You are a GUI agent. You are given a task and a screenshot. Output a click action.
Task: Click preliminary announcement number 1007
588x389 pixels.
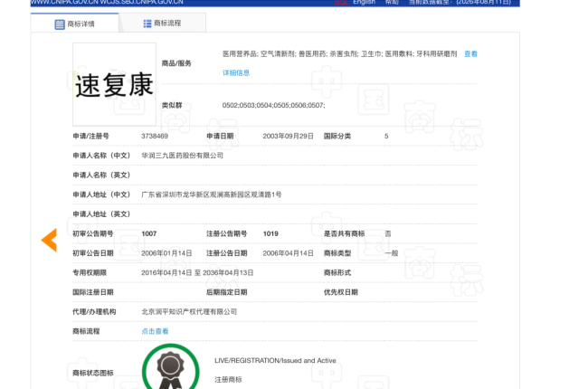click(x=149, y=233)
